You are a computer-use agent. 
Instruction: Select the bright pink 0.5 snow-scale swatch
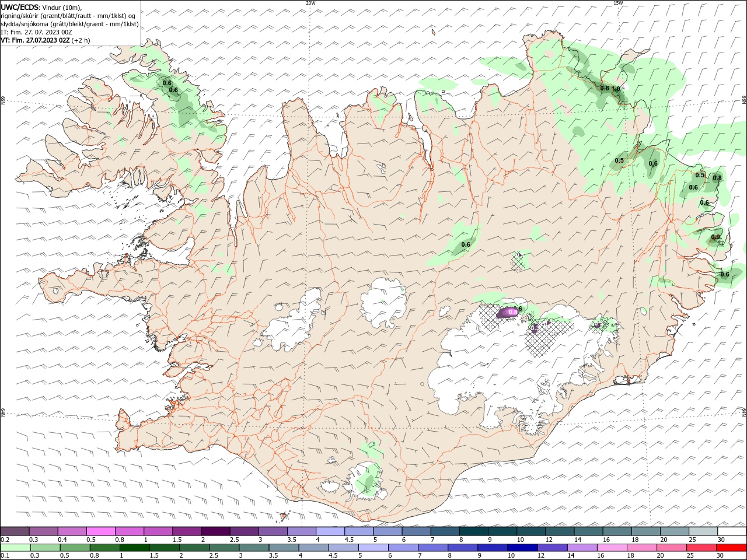coord(101,531)
